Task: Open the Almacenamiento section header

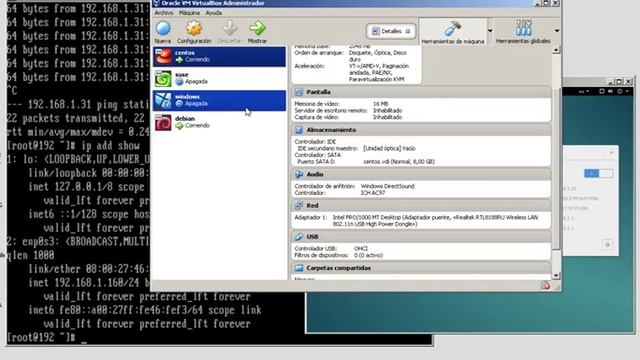Action: (421, 130)
